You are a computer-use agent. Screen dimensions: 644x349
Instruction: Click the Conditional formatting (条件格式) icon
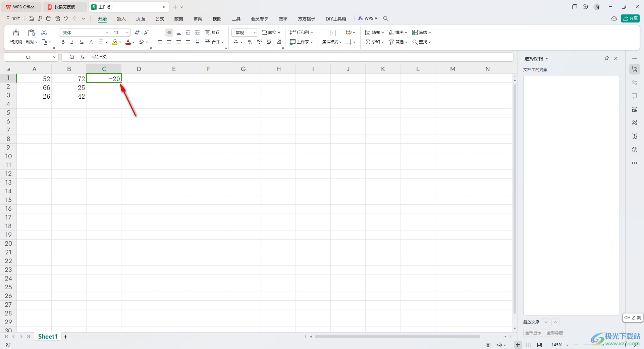[332, 33]
